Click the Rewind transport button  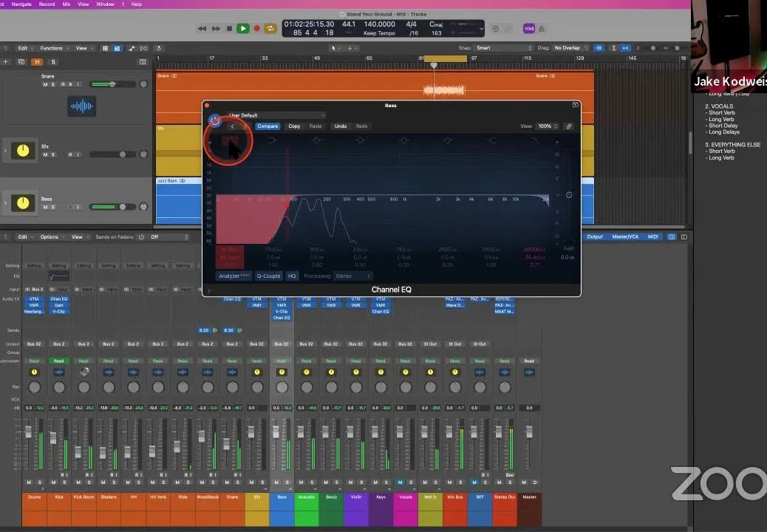pyautogui.click(x=202, y=29)
